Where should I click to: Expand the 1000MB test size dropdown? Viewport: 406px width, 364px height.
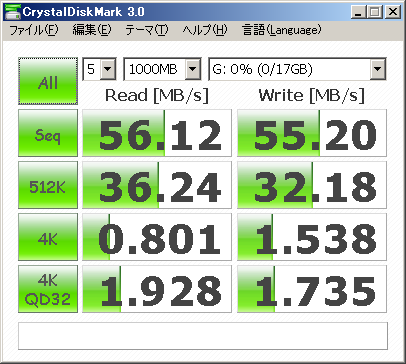click(193, 69)
